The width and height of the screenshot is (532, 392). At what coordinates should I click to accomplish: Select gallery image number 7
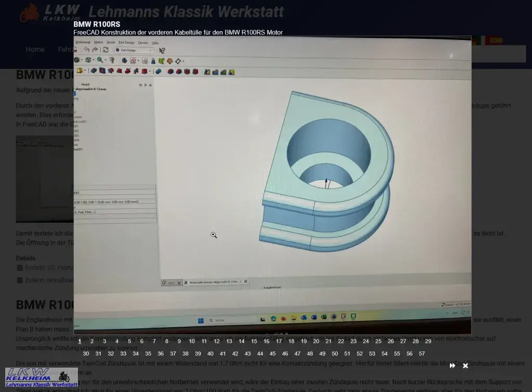[154, 341]
